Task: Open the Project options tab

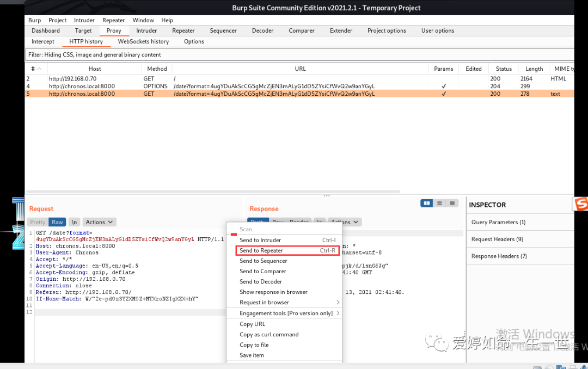Action: (x=387, y=30)
